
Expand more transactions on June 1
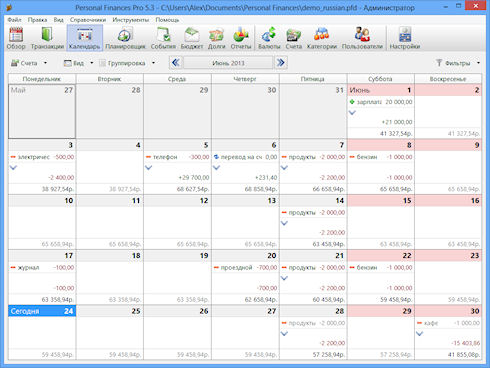pos(352,113)
